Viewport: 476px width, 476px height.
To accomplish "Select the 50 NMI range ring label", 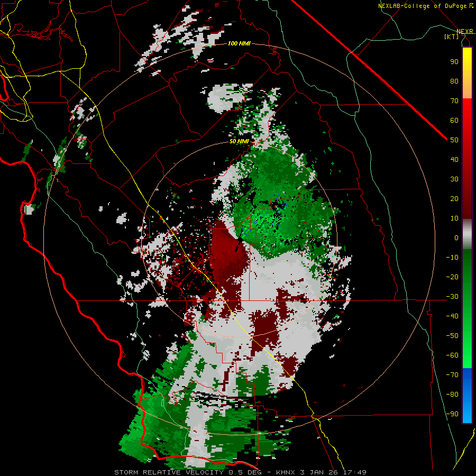I will pyautogui.click(x=239, y=141).
